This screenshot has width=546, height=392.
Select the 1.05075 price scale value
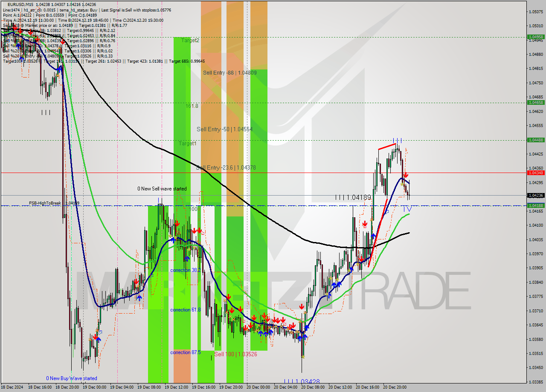click(x=536, y=12)
